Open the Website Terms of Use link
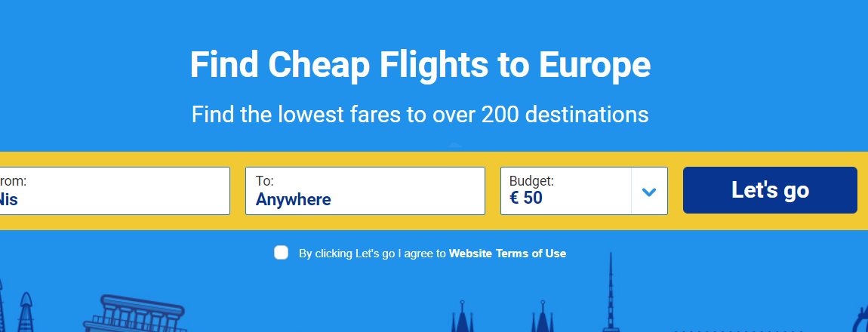 (x=508, y=254)
